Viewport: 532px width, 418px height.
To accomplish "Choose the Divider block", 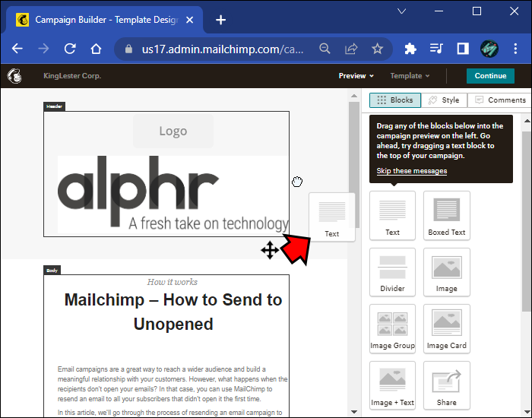I will click(x=392, y=272).
